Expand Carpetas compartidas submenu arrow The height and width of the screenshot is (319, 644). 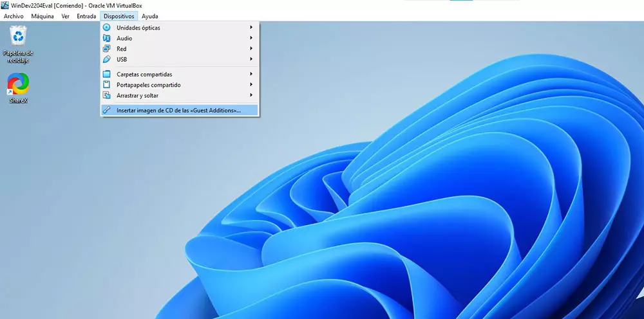(251, 74)
